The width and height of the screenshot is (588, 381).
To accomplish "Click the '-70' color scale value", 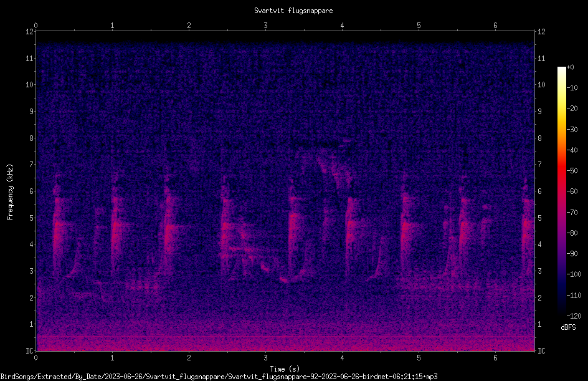I will (572, 213).
